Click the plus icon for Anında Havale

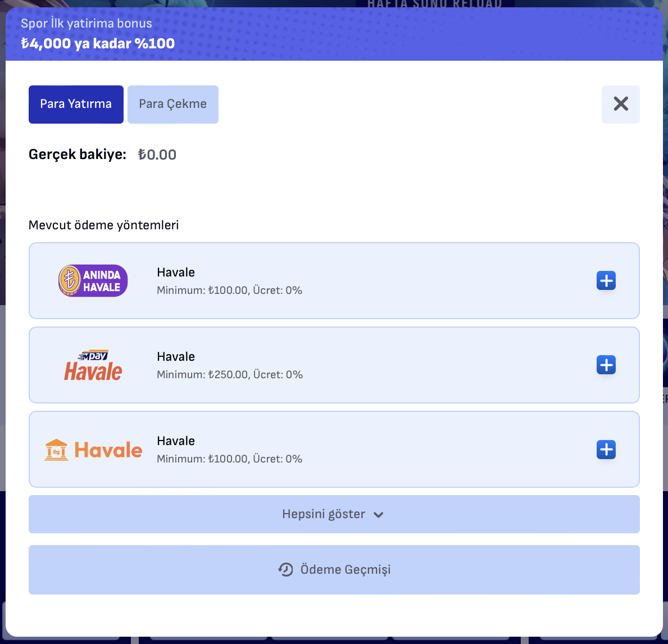[606, 280]
